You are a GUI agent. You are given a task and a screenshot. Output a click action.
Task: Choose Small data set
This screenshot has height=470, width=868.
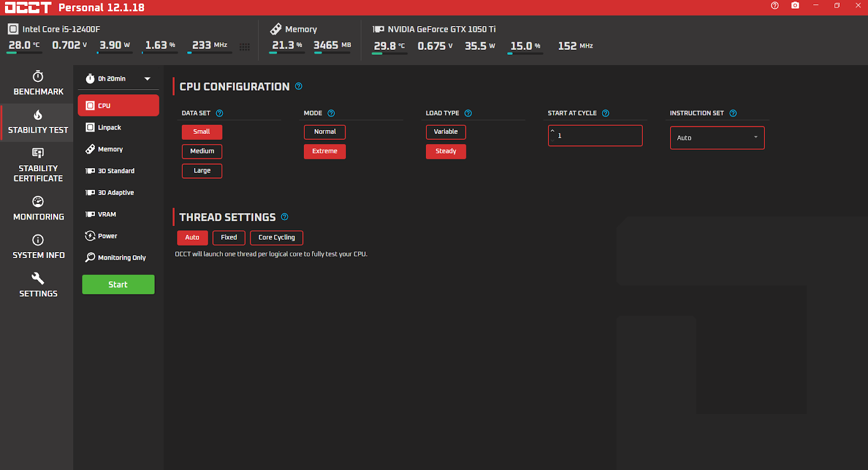(x=202, y=132)
